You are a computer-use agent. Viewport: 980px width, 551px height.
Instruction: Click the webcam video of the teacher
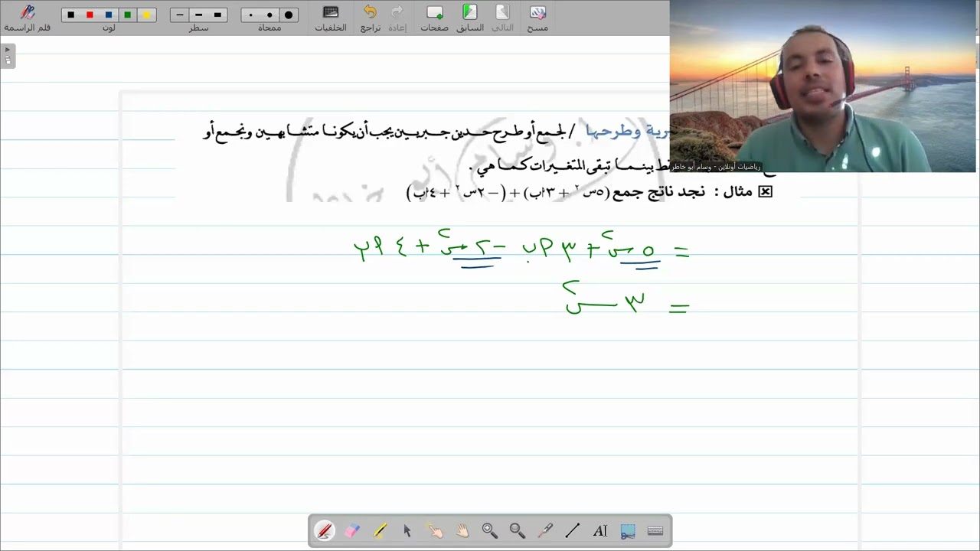pyautogui.click(x=825, y=86)
